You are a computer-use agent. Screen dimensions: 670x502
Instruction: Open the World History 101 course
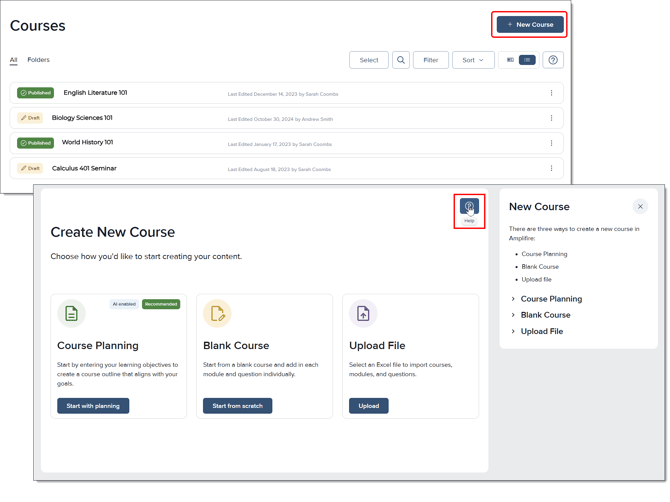point(88,142)
